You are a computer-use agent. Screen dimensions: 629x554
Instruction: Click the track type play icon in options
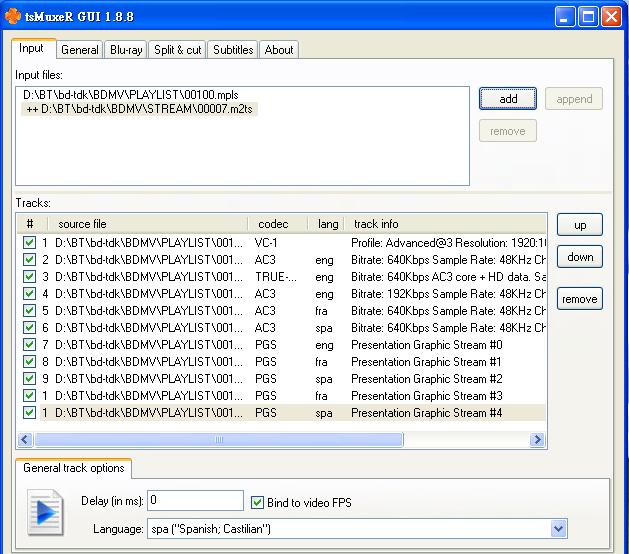click(45, 512)
